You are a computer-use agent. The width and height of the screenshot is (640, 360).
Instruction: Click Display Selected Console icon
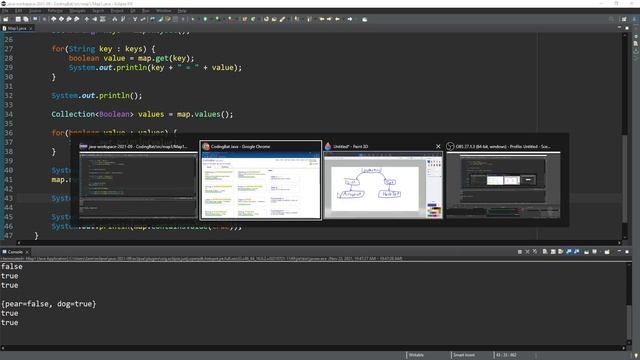click(x=595, y=252)
